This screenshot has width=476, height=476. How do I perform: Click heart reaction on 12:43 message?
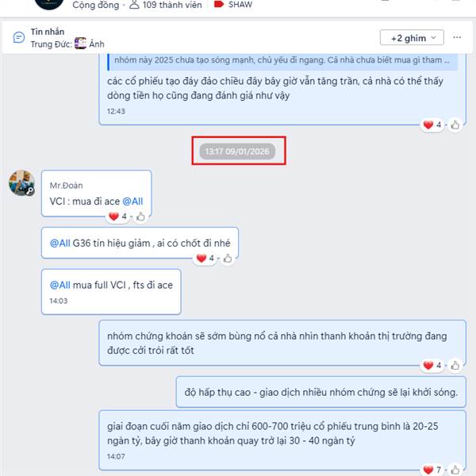[432, 125]
